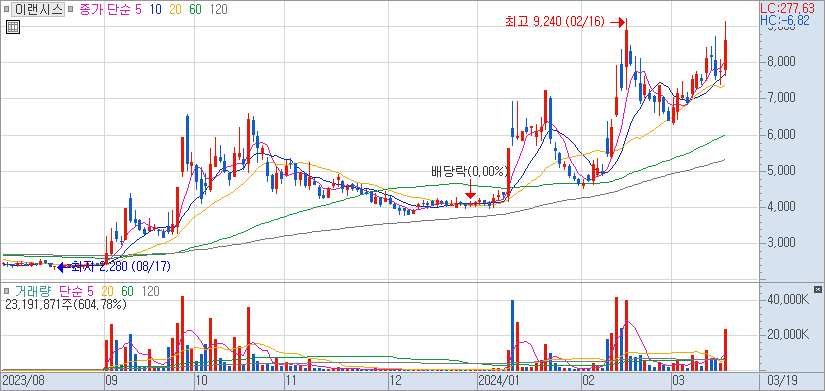Screen dimensions: 825x391
Task: Select the gray price 120-day average label
Action: pos(218,9)
